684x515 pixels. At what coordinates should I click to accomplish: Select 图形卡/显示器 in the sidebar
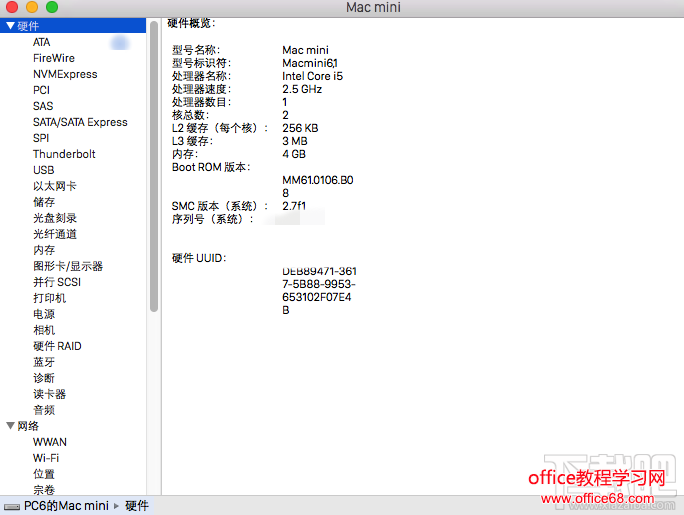[x=68, y=266]
